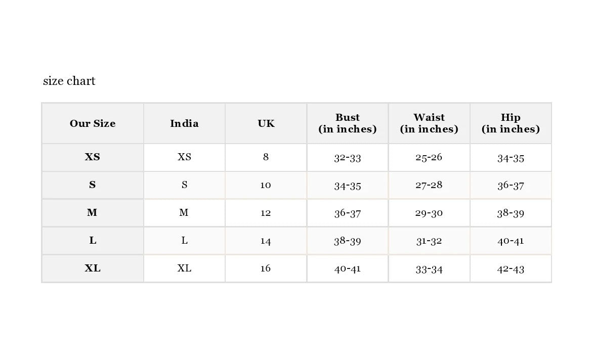Select the 'Our Size' column header
The height and width of the screenshot is (364, 591).
pos(93,123)
